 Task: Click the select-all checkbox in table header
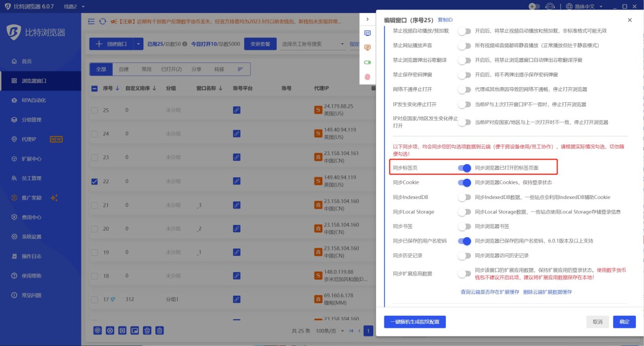point(95,88)
